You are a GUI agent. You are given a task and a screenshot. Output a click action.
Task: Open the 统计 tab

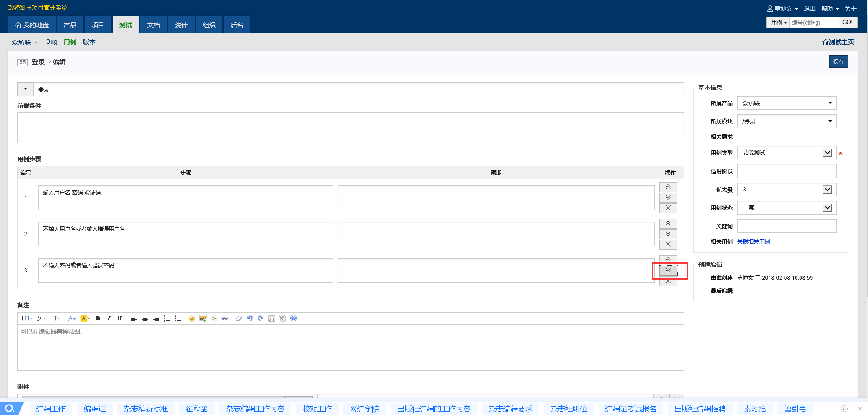(x=181, y=25)
